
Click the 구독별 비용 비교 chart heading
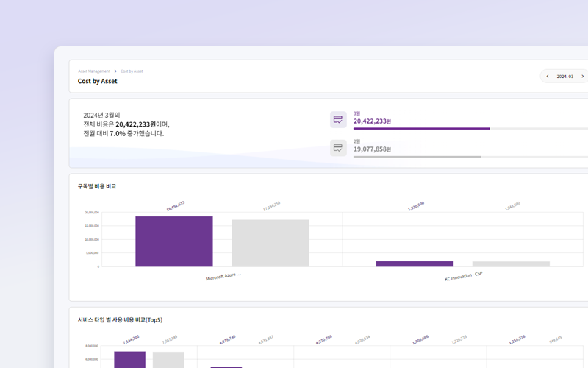pos(97,186)
